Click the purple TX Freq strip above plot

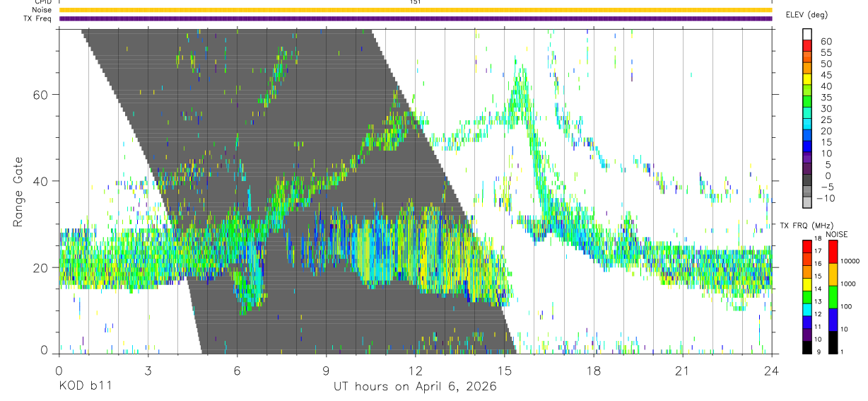416,18
